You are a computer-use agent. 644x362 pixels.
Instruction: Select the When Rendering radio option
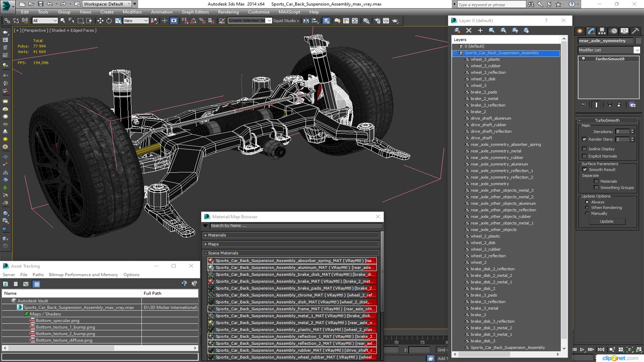coord(587,207)
